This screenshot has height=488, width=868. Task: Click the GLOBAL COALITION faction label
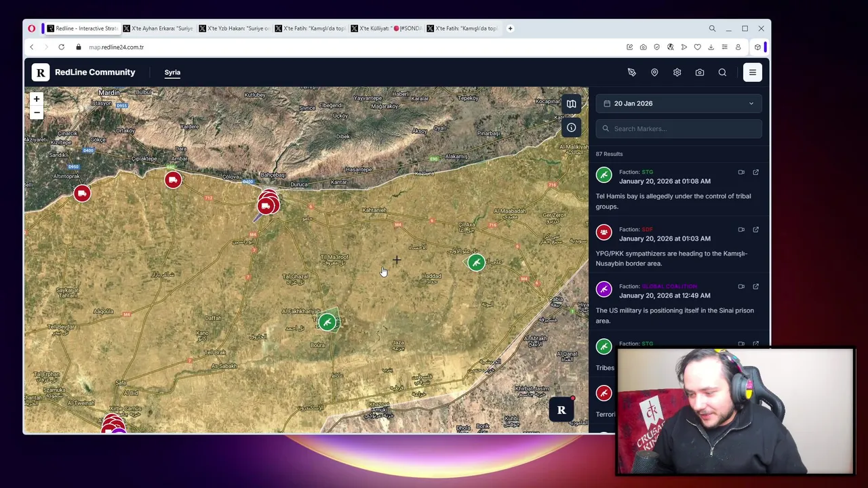pos(669,286)
